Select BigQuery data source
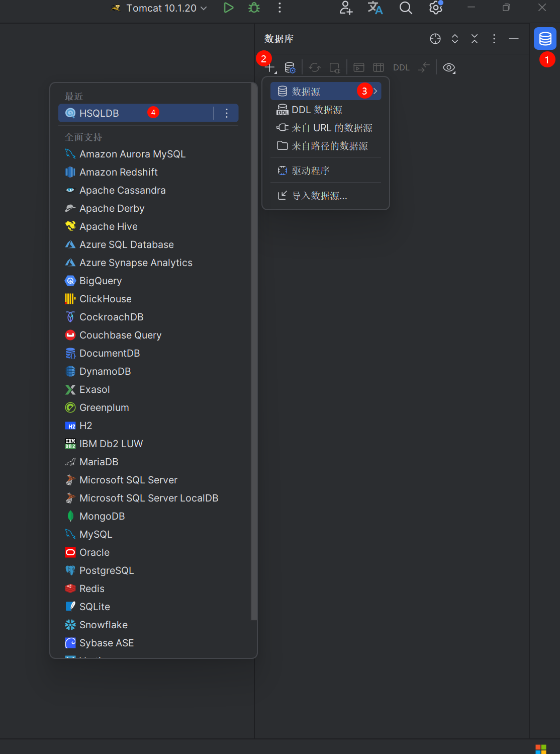 coord(148,281)
